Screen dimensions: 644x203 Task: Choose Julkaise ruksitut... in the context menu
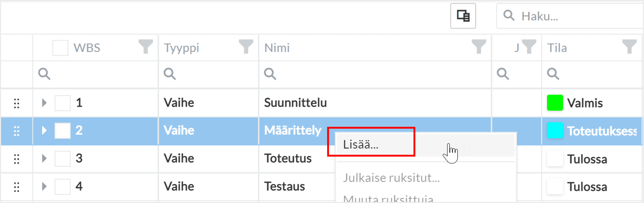tap(391, 178)
